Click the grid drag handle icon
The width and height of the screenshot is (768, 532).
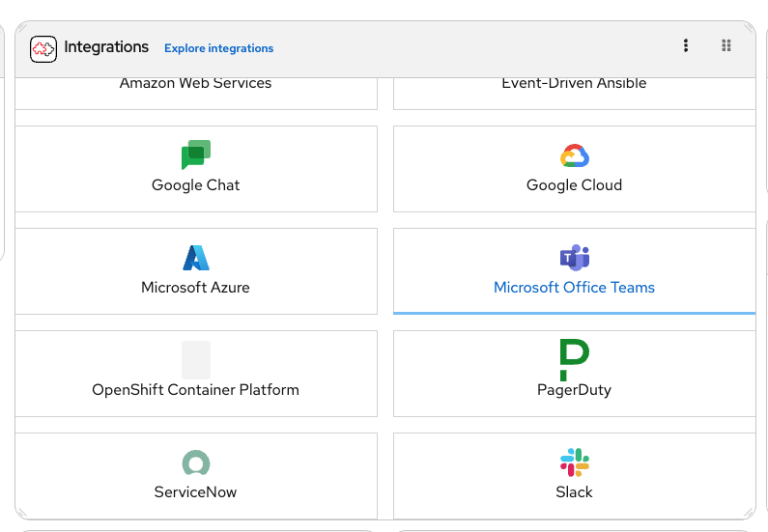click(x=726, y=45)
